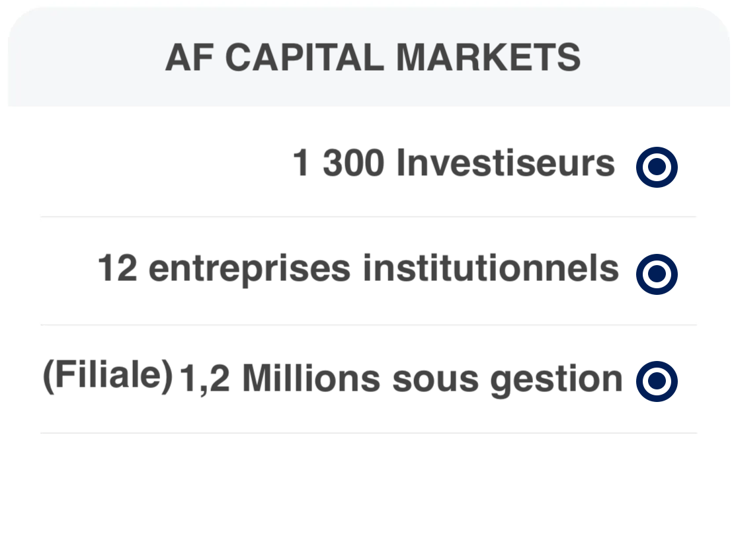Click the "(Filiale)" label
The width and height of the screenshot is (734, 560).
pyautogui.click(x=107, y=376)
